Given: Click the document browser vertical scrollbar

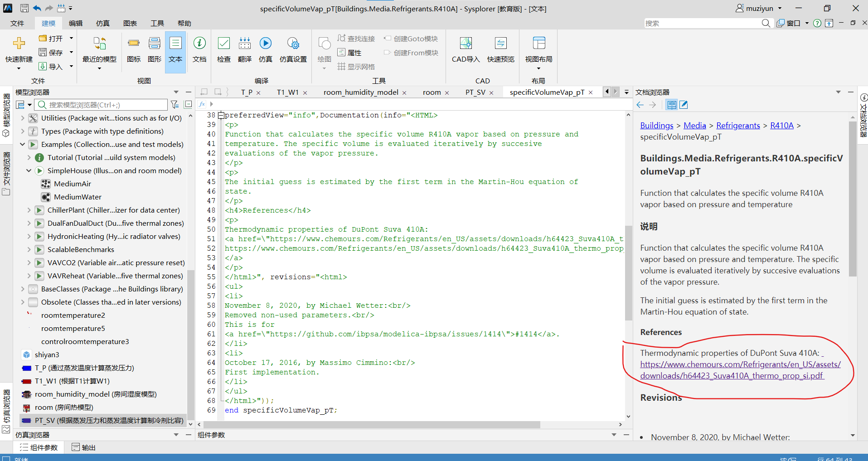Looking at the screenshot, I should click(853, 199).
